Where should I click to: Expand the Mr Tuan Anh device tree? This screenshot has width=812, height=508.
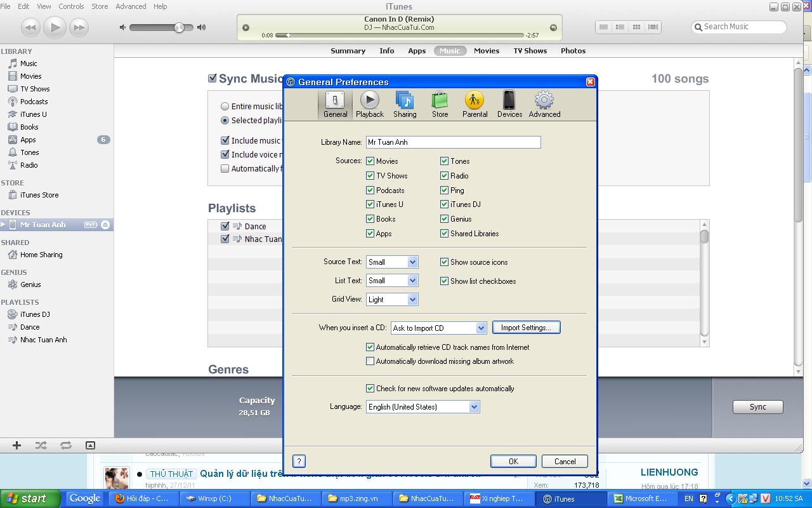(x=3, y=225)
